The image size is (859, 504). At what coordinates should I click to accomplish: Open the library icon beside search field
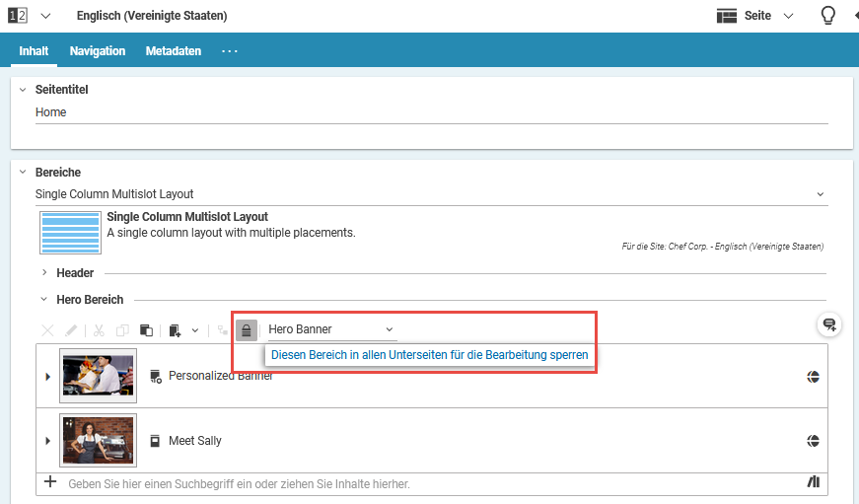814,482
